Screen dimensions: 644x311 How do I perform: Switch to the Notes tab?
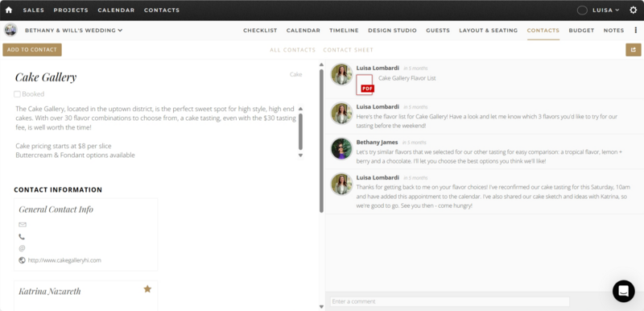point(613,31)
